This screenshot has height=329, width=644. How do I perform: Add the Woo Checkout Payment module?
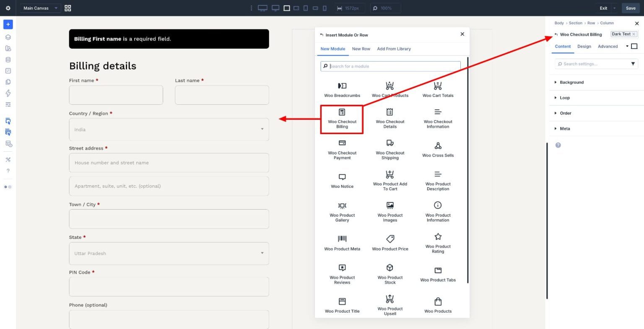point(342,150)
